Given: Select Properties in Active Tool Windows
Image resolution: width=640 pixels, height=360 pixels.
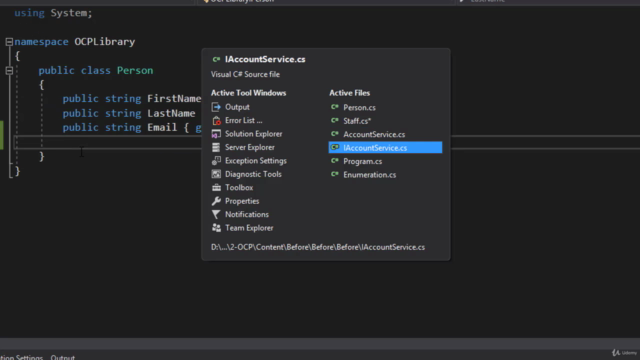Looking at the screenshot, I should pyautogui.click(x=242, y=201).
